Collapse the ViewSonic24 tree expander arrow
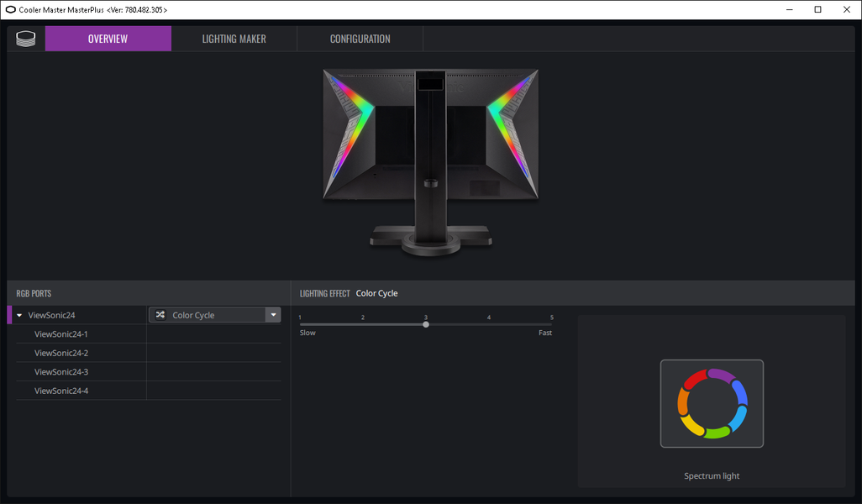 [19, 316]
